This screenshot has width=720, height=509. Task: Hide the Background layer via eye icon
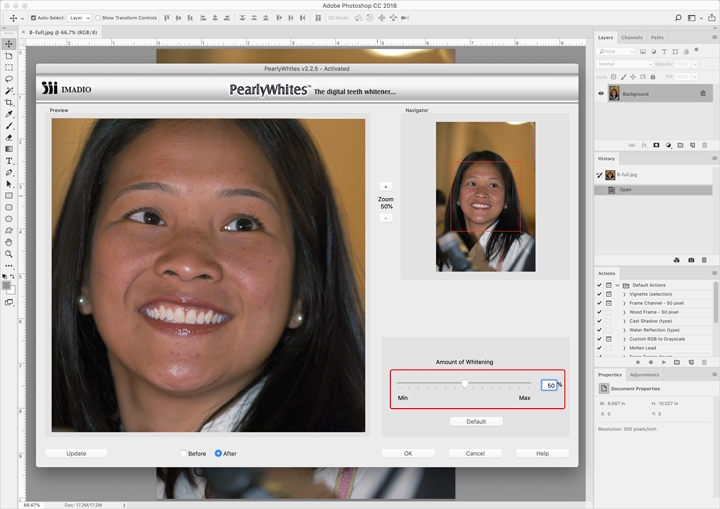pyautogui.click(x=601, y=94)
